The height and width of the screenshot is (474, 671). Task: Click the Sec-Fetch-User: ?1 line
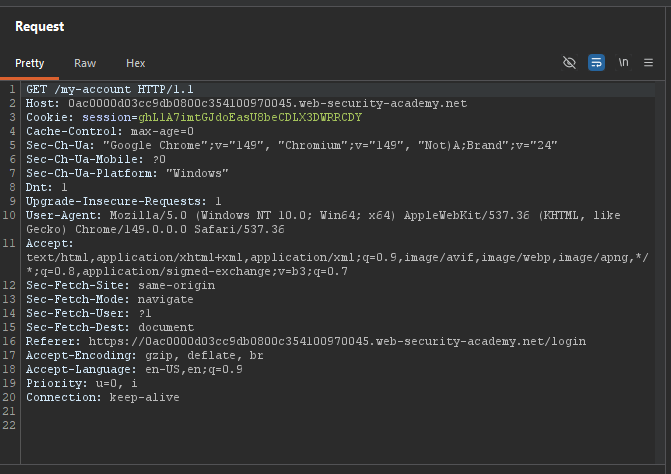pos(89,314)
